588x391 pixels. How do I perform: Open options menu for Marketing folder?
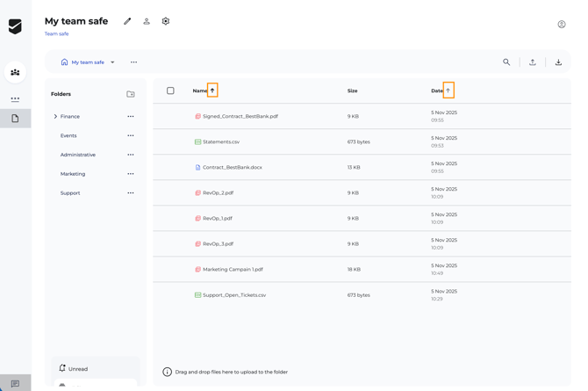click(x=131, y=174)
